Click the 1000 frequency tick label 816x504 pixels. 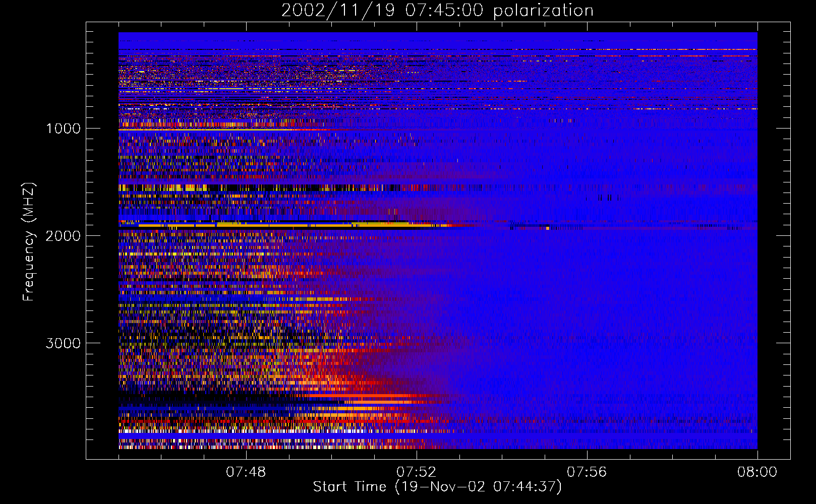(x=63, y=129)
